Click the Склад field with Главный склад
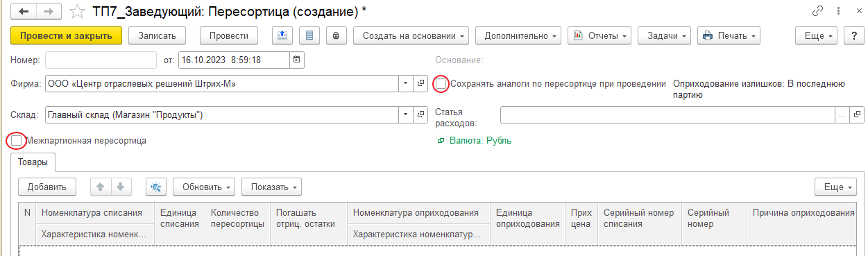 222,114
